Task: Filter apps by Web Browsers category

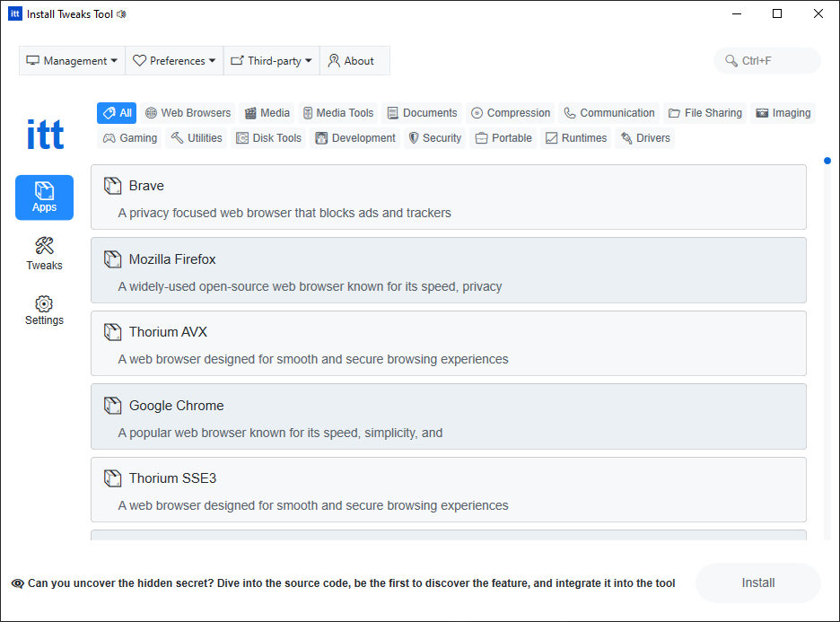Action: pyautogui.click(x=188, y=113)
